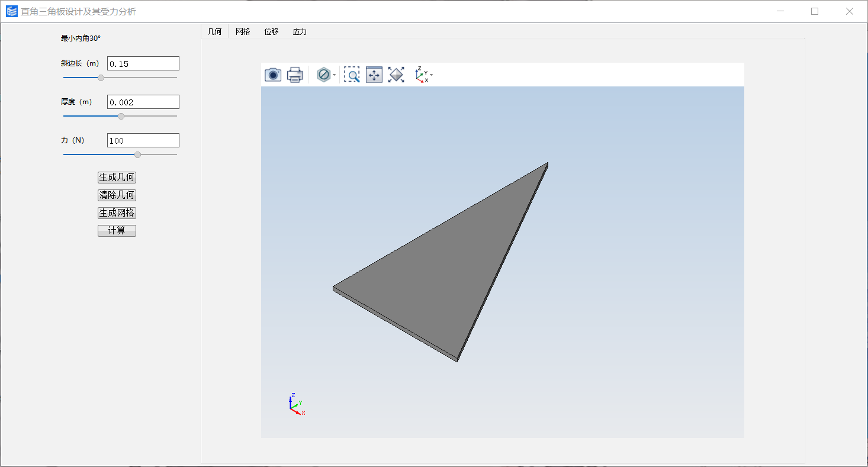
Task: Select the XYZ view orientation icon
Action: (x=422, y=75)
